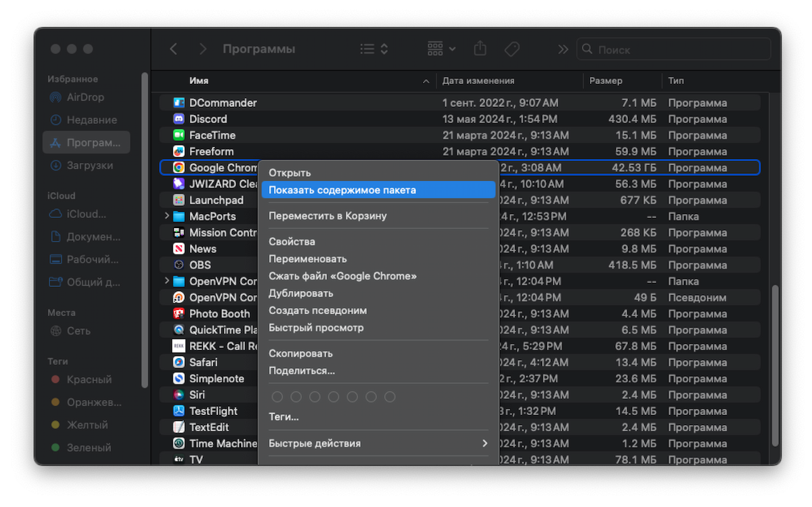Viewport: 812px width, 507px height.
Task: Select the FaceTime app icon
Action: [179, 135]
